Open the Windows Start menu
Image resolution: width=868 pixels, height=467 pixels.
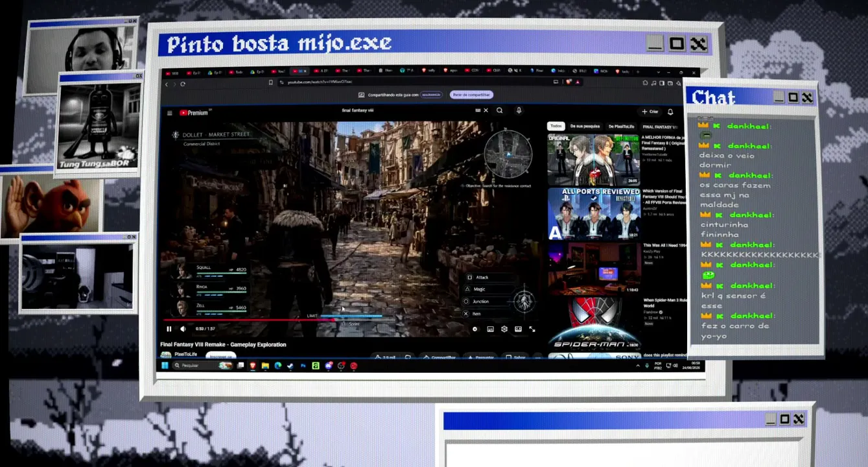[x=165, y=366]
